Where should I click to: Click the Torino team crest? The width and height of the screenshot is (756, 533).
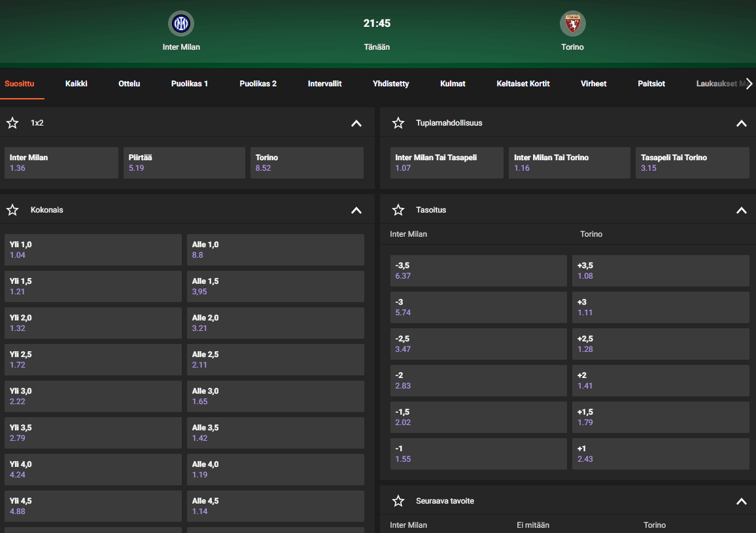(x=572, y=24)
